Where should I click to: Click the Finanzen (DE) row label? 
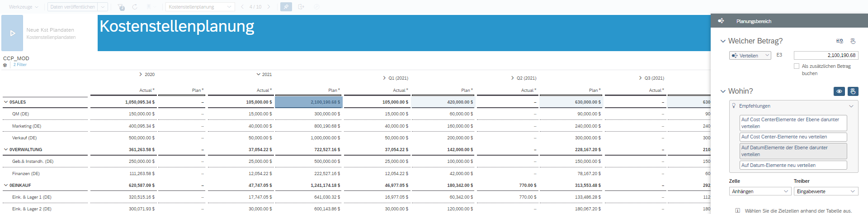pyautogui.click(x=26, y=174)
